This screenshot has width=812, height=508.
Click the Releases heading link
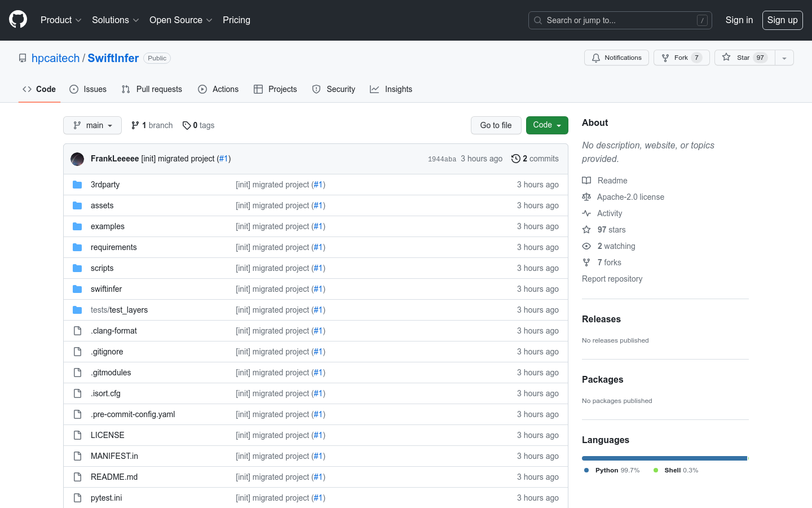[x=601, y=319]
